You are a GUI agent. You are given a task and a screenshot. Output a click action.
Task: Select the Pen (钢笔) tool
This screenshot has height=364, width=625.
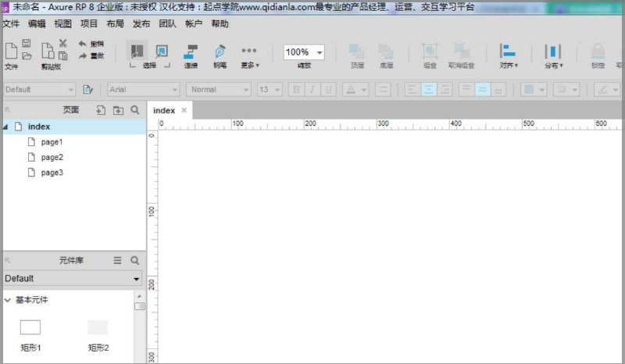pos(220,53)
